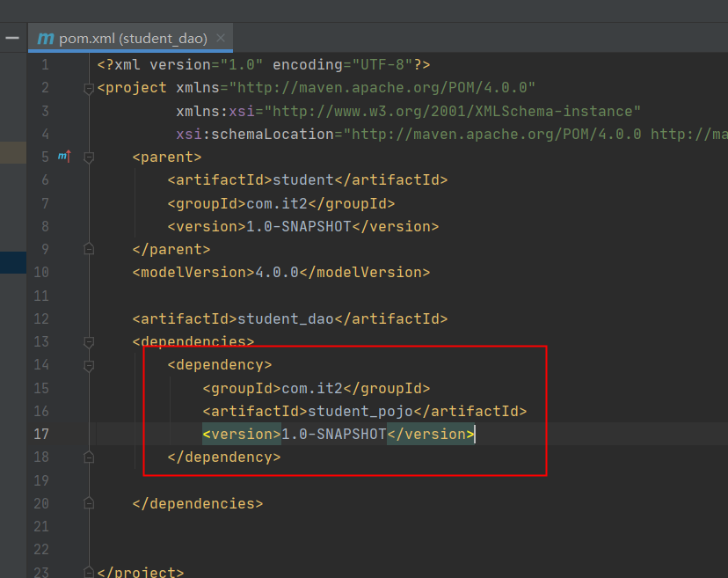Collapse the dependency fold on line 14
This screenshot has height=578, width=728.
89,366
